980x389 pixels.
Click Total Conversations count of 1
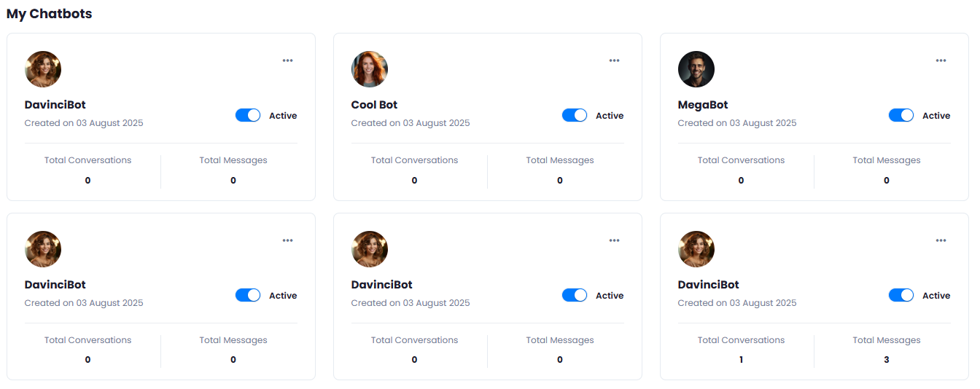(x=741, y=360)
